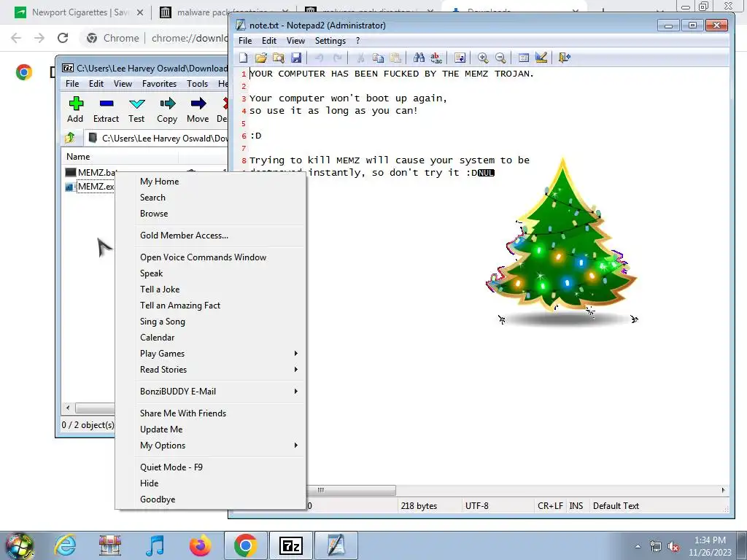Screen dimensions: 747x560
Task: Click the Extract button in 7-Zip
Action: (106, 110)
